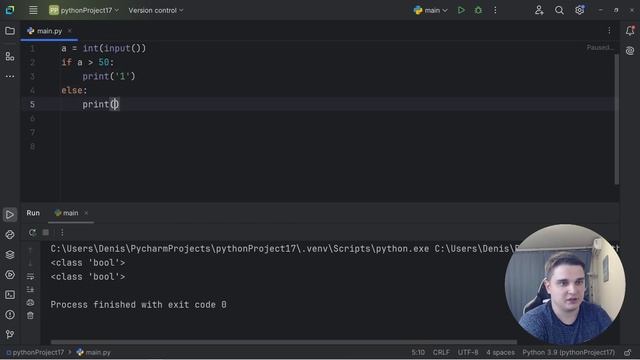
Task: Open the Project tool window folder icon
Action: pyautogui.click(x=10, y=31)
